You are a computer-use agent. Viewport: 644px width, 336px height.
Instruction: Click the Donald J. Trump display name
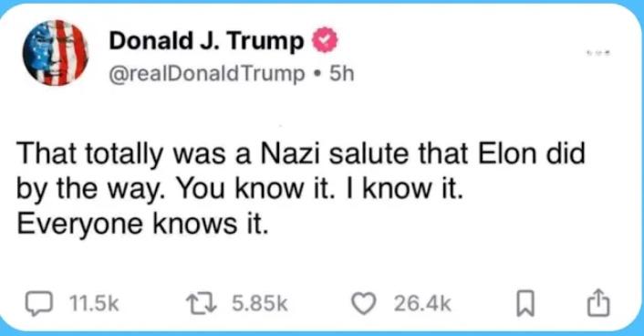click(x=206, y=41)
